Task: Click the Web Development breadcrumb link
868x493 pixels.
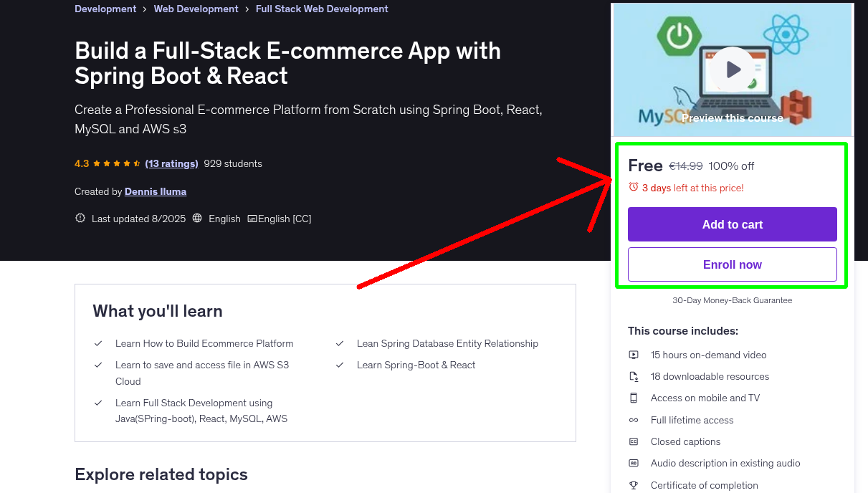Action: (x=196, y=9)
